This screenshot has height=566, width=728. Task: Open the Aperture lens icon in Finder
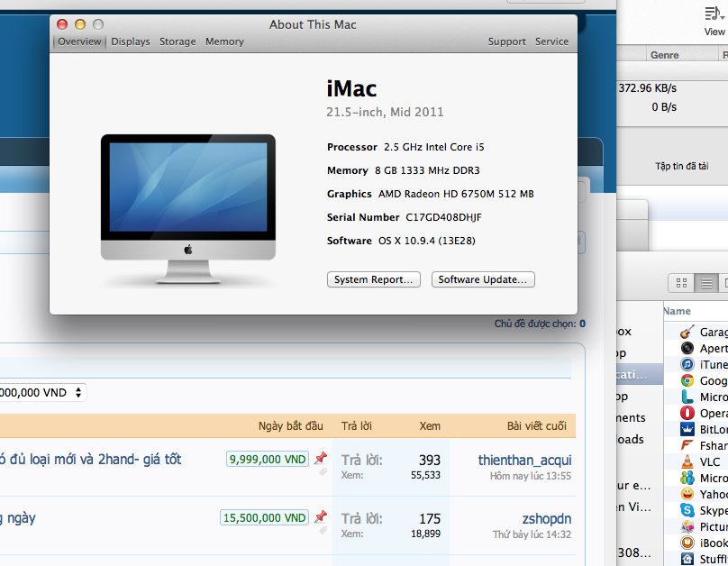(x=687, y=348)
